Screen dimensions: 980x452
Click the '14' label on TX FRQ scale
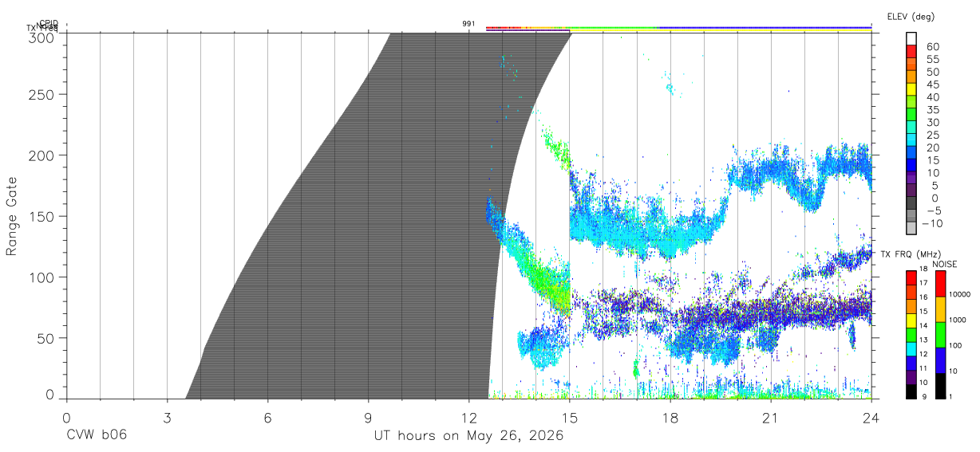click(x=924, y=326)
